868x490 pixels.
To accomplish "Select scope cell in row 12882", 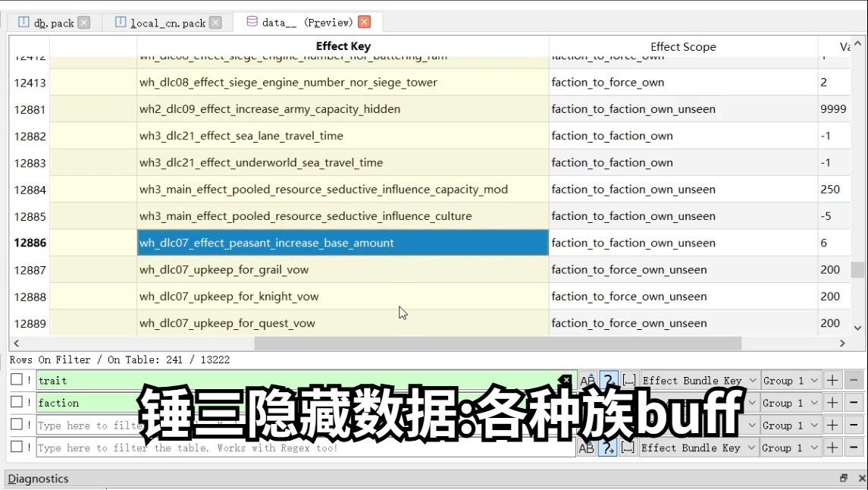I will tap(683, 136).
